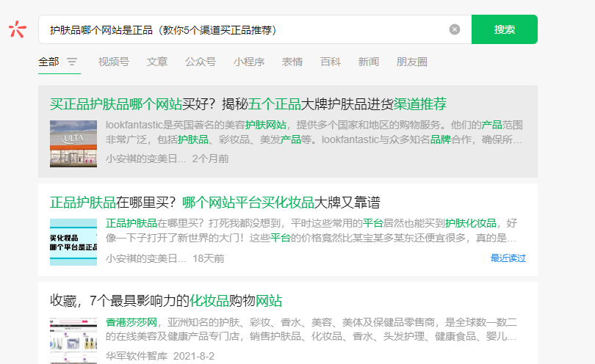Click the lookfantastic description snippet

point(314,132)
